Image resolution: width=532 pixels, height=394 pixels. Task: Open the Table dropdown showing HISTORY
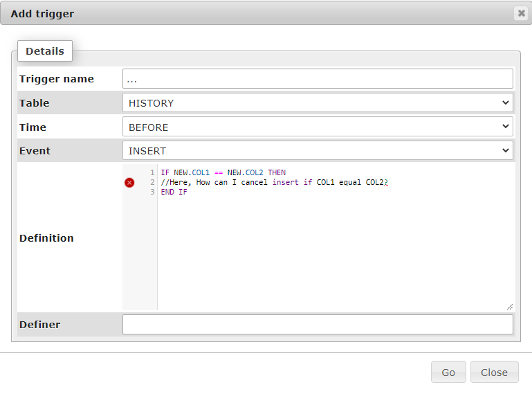click(318, 103)
